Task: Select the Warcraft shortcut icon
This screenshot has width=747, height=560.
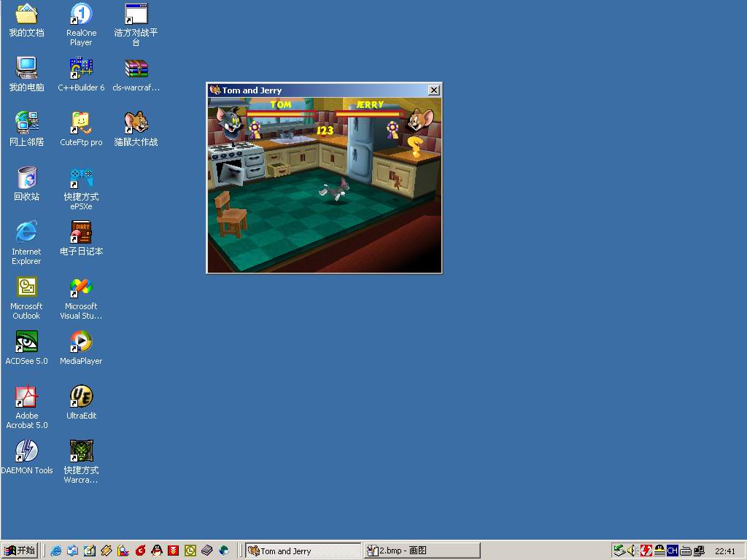Action: pos(81,462)
